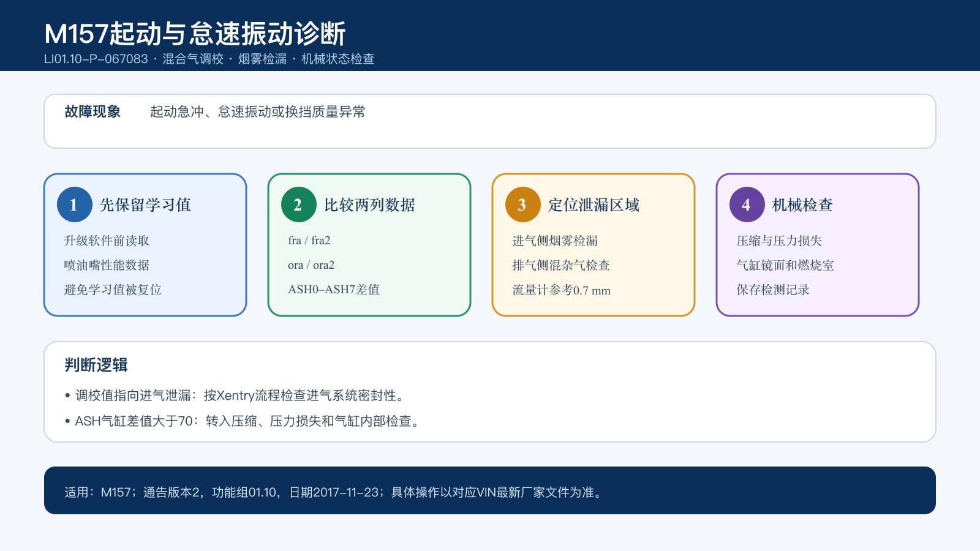This screenshot has width=980, height=551.
Task: Click the line 排气侧混杂气检查
Action: [561, 265]
